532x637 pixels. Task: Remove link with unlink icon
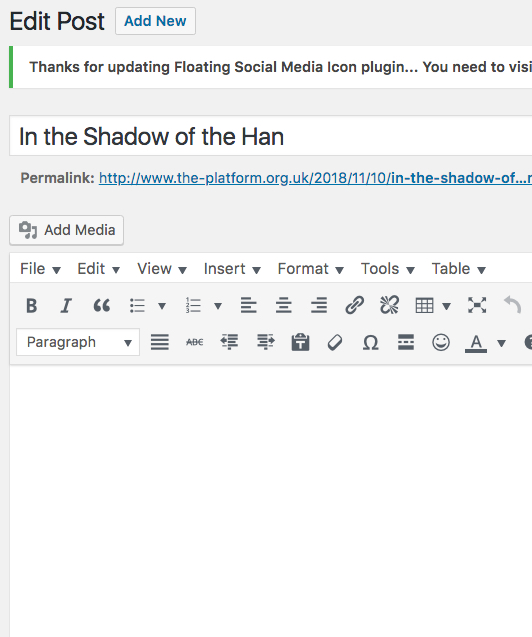389,306
